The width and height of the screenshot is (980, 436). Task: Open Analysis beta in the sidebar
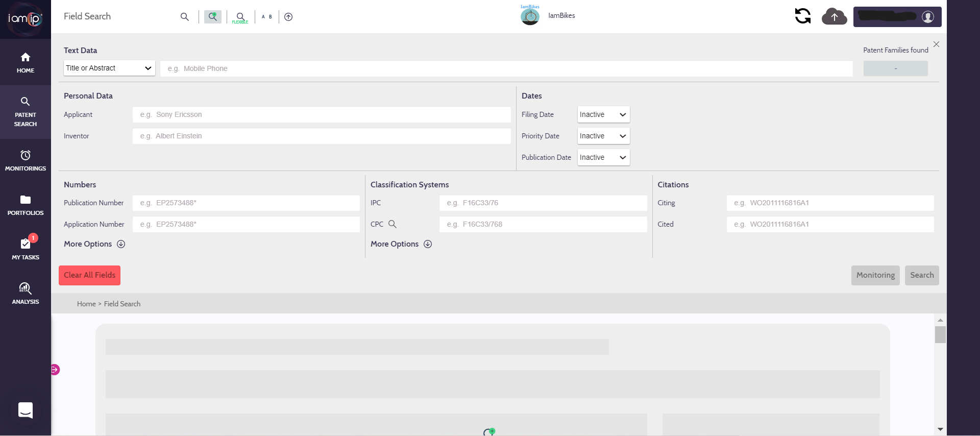(x=26, y=294)
